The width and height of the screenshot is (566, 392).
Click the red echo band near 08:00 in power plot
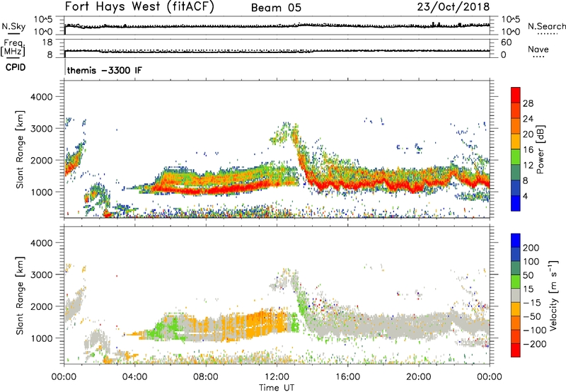pyautogui.click(x=206, y=190)
